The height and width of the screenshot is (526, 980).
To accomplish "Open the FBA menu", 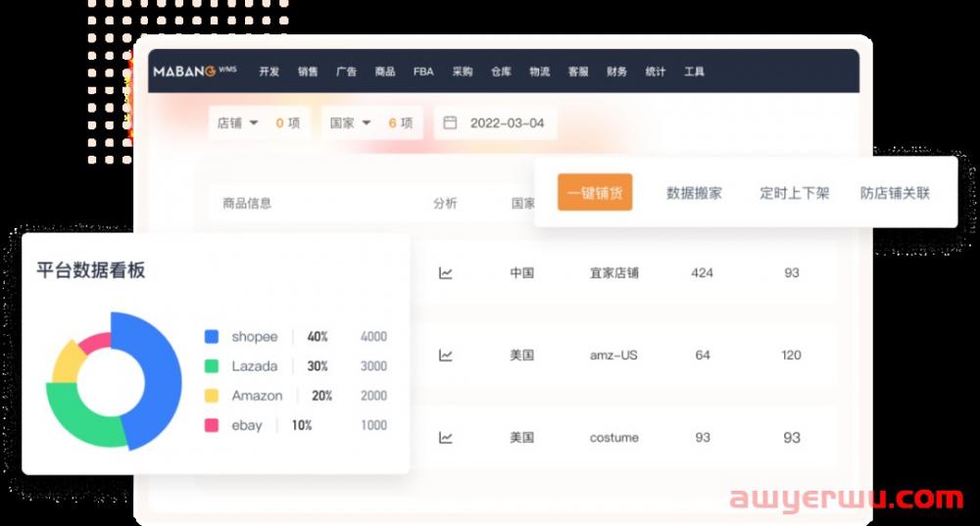I will point(423,72).
